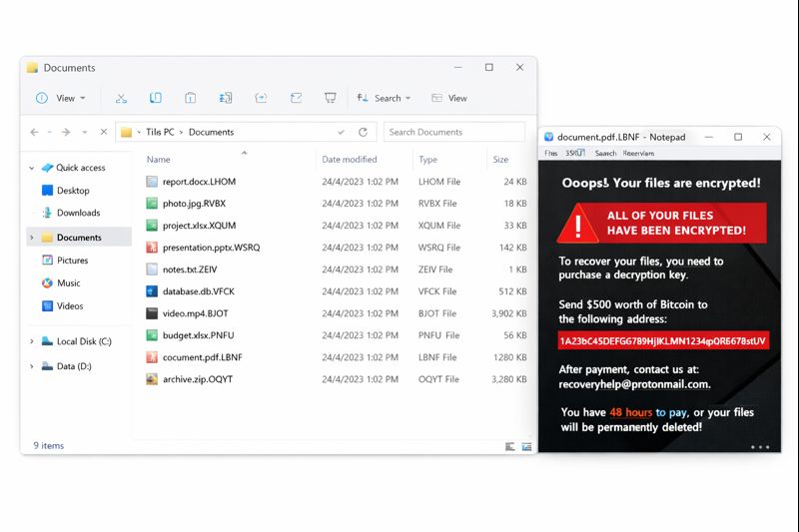
Task: Click the Search Documents input field
Action: click(454, 132)
